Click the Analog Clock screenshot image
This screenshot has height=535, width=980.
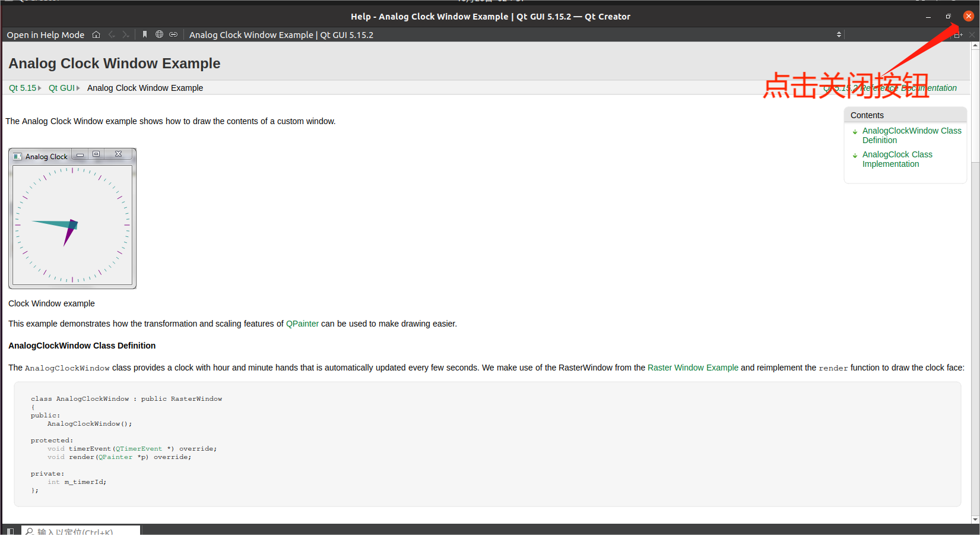(72, 219)
